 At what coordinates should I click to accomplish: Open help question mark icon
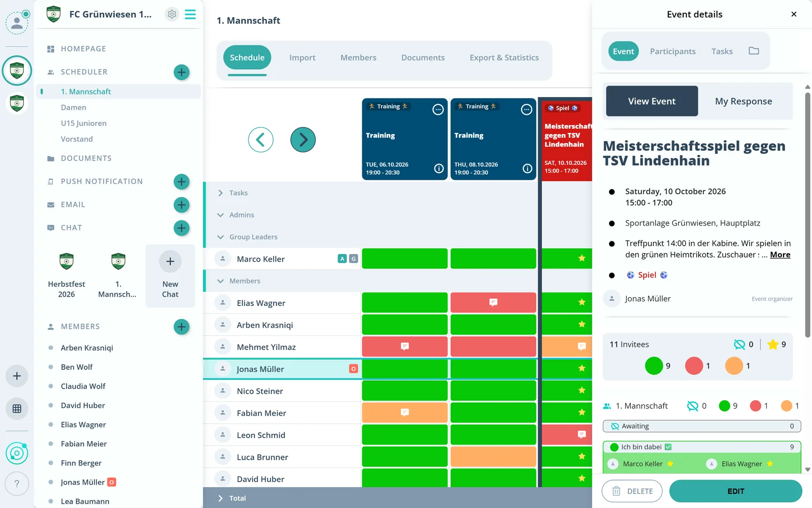pos(17,484)
